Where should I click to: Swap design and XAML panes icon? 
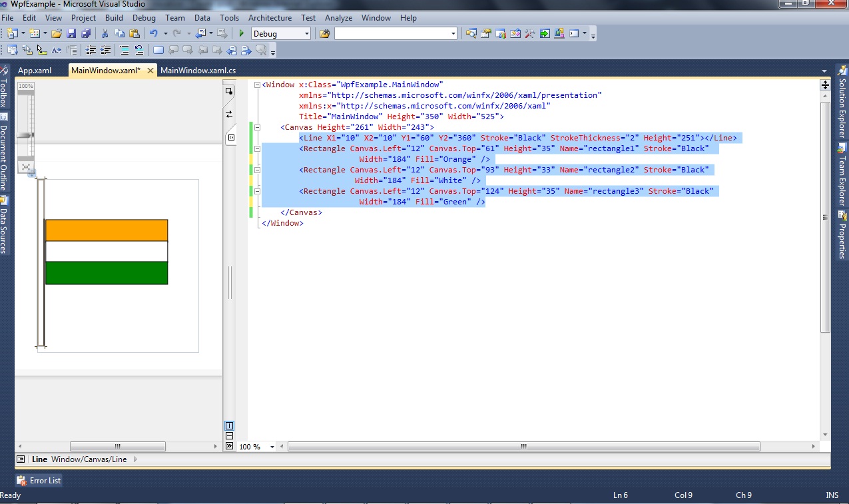point(229,113)
